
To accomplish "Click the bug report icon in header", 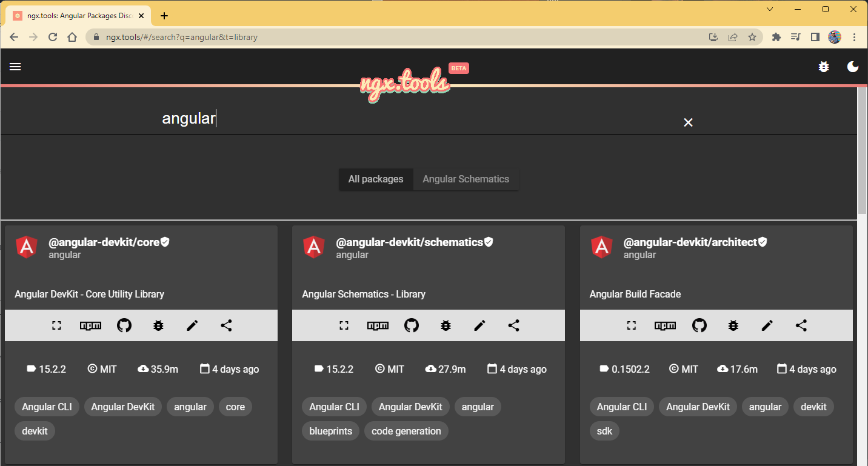I will (823, 67).
